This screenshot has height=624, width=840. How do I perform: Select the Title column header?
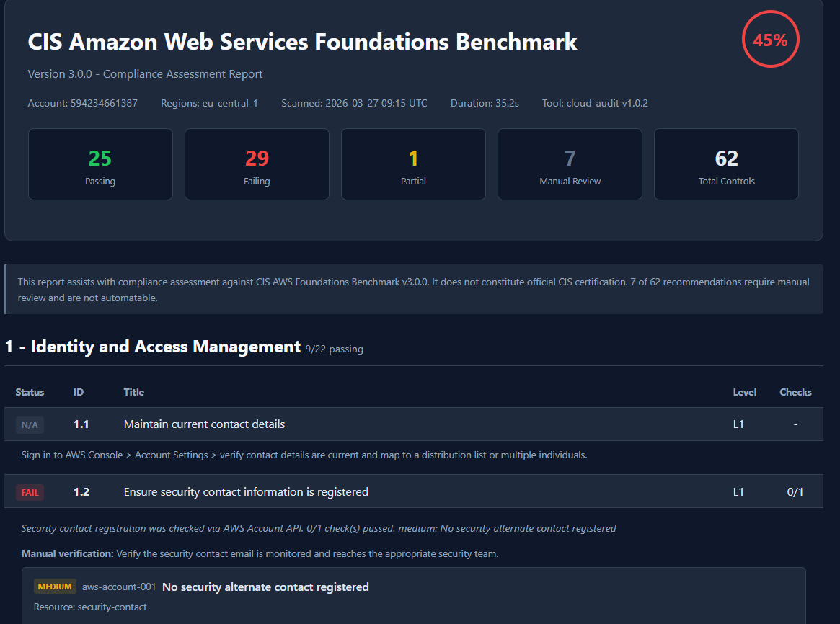(x=134, y=392)
